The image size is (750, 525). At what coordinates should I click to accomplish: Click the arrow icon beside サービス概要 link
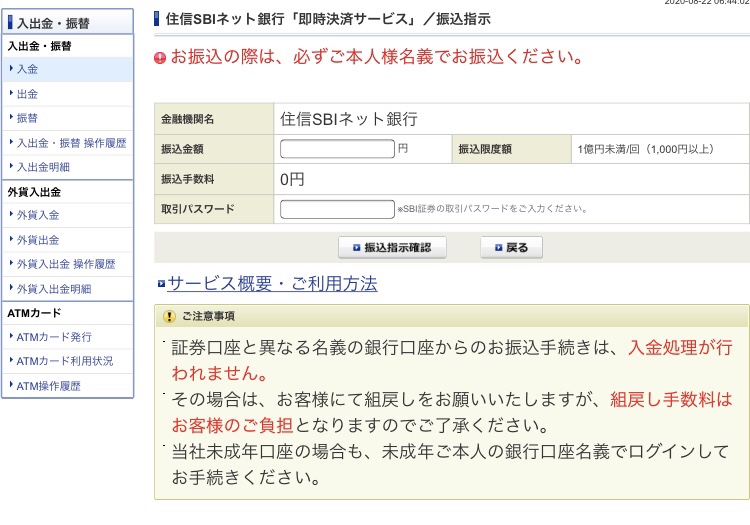162,284
